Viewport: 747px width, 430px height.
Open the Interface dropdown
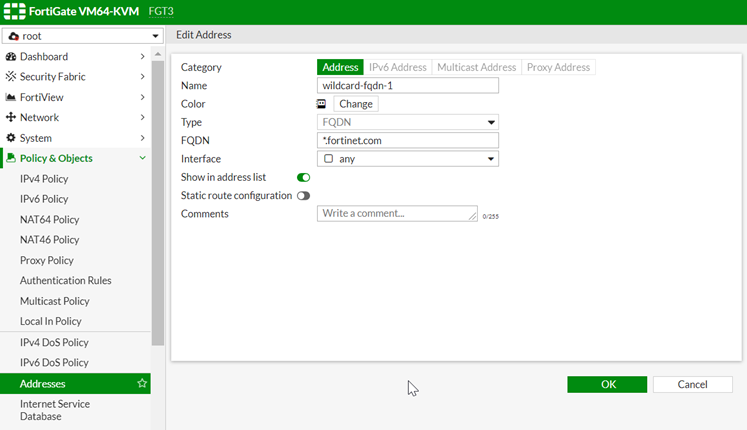pos(408,159)
